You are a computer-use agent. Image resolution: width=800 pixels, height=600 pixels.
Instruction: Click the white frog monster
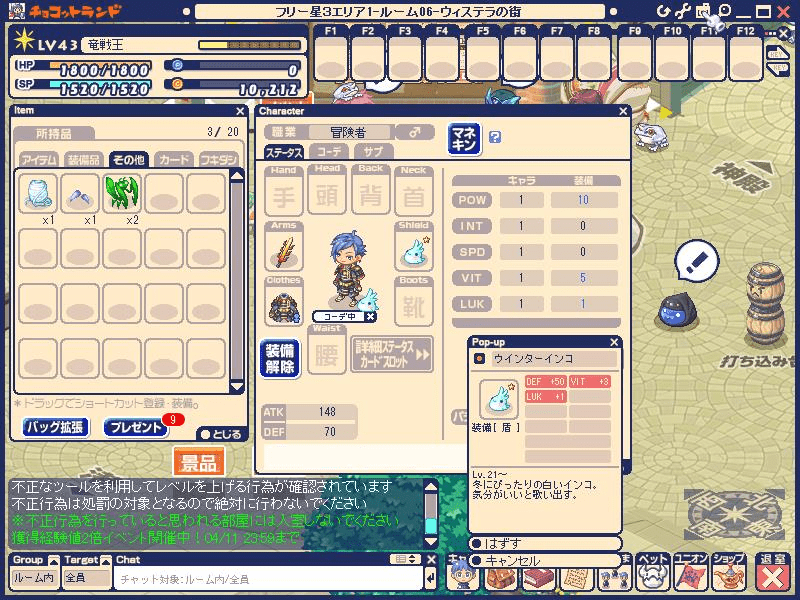pyautogui.click(x=652, y=136)
